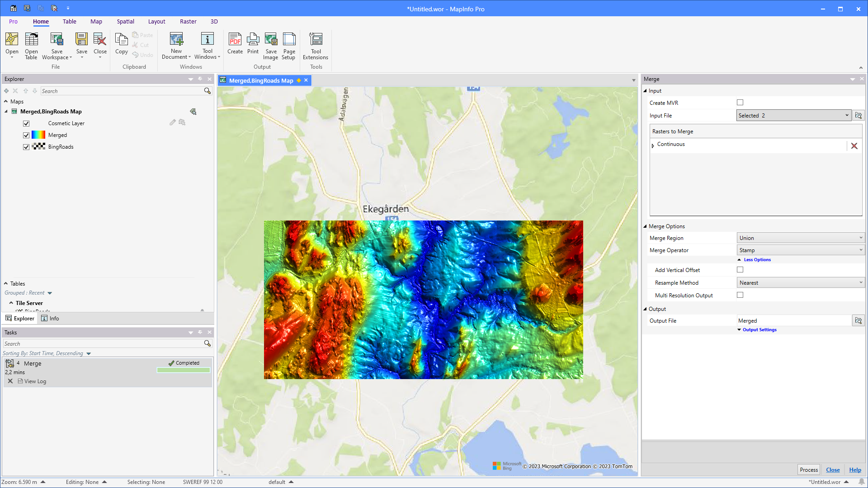Open Tool Extensions
Viewport: 868px width, 488px height.
(316, 45)
